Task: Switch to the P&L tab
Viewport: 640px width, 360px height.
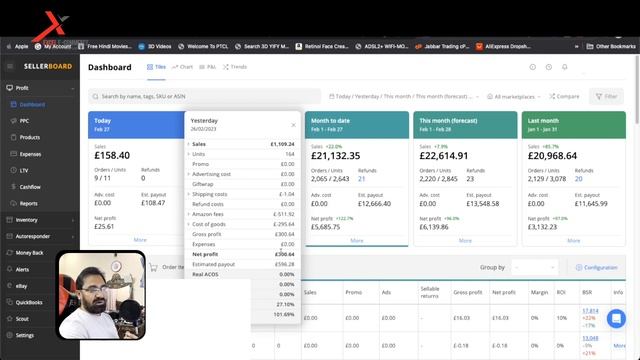Action: pos(207,67)
